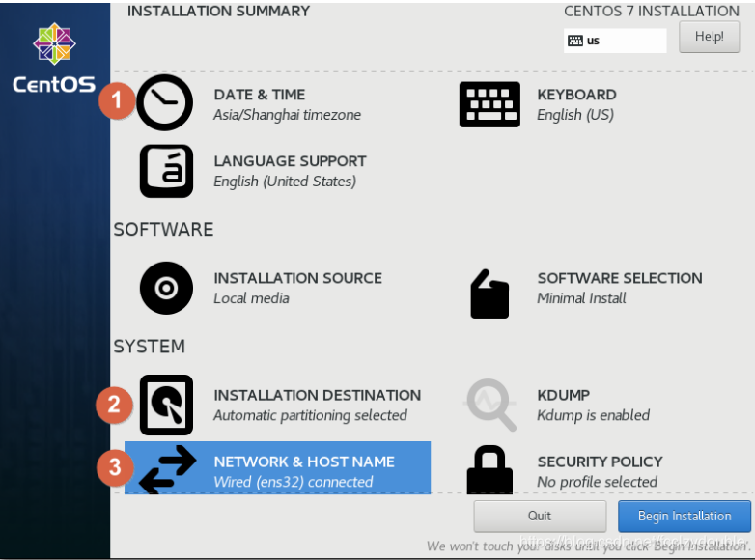Click the 'English (United States)' text
This screenshot has width=755, height=560.
point(285,182)
